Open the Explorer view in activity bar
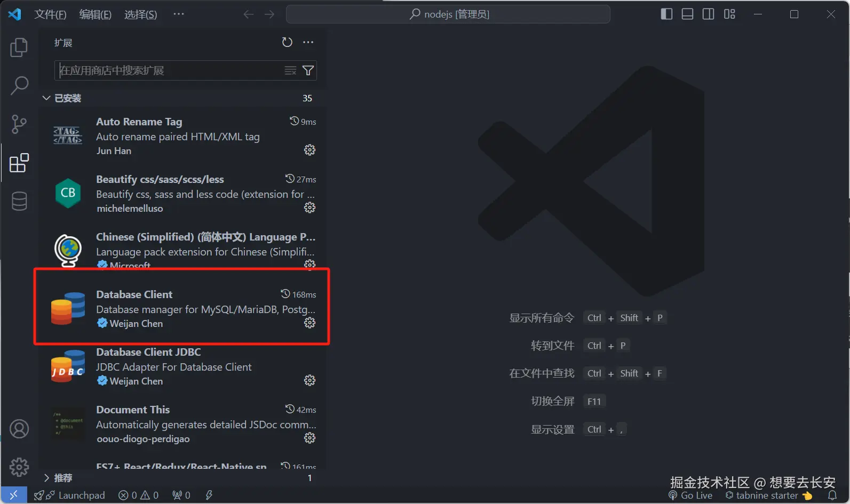850x504 pixels. pos(19,47)
